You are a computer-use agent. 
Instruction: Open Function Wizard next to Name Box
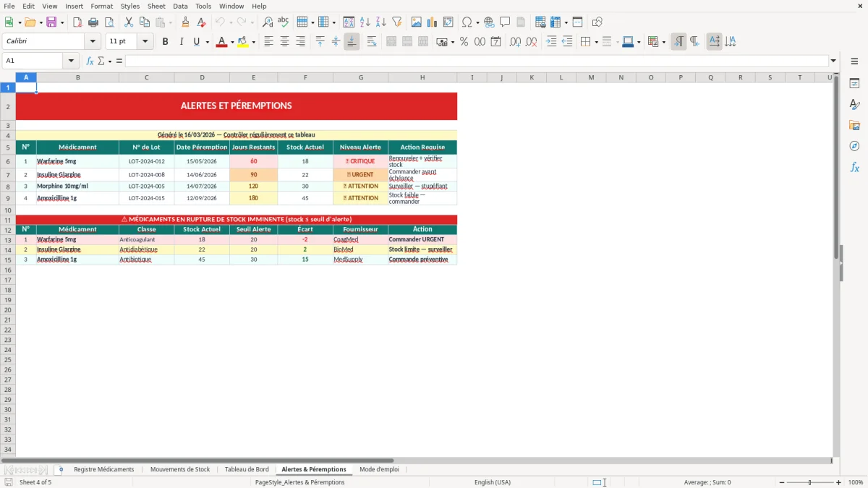pyautogui.click(x=90, y=61)
